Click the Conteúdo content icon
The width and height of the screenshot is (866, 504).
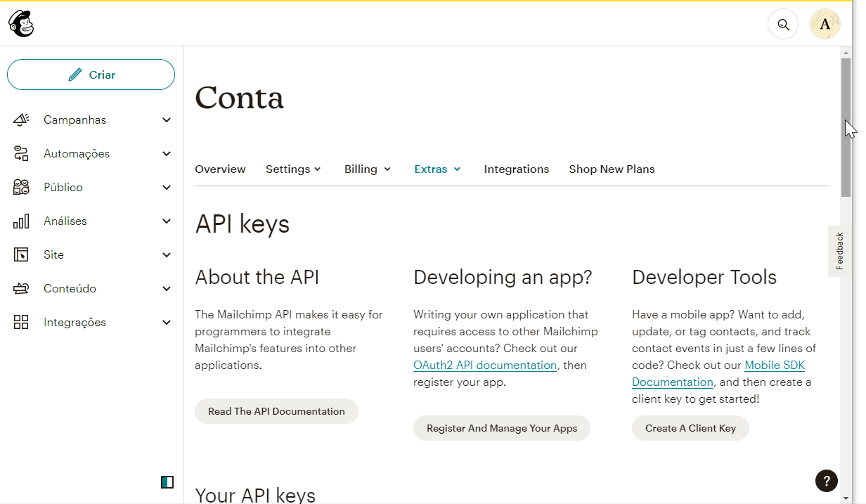point(21,288)
